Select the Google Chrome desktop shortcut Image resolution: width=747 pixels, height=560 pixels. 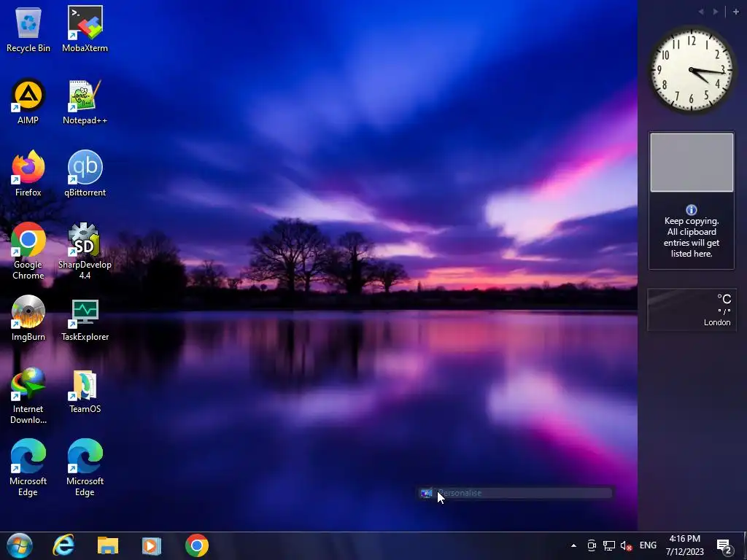point(28,251)
